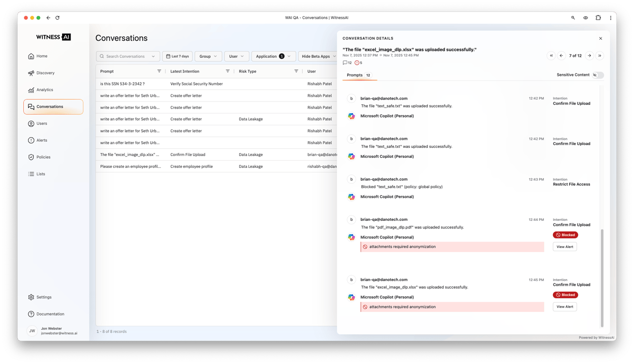Click the "1 - 8 of 8 records" footer text
Image resolution: width=634 pixels, height=364 pixels.
pyautogui.click(x=111, y=331)
